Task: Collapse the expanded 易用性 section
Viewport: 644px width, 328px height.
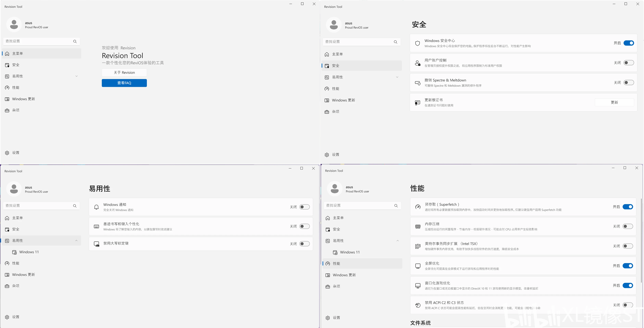Action: tap(77, 240)
